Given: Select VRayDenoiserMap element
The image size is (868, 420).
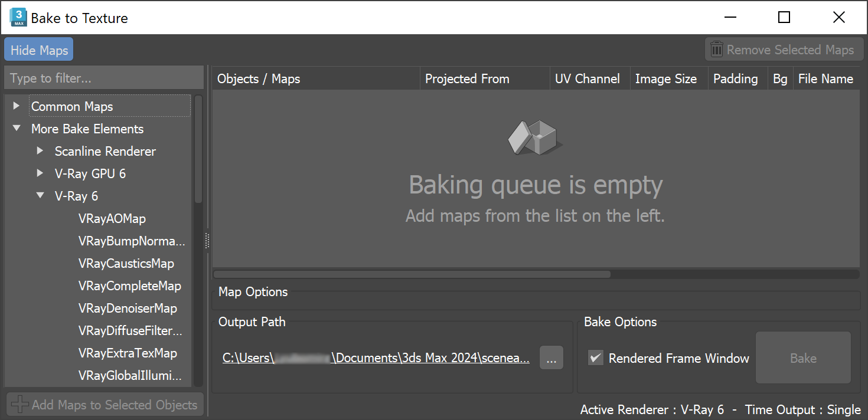Looking at the screenshot, I should coord(127,308).
